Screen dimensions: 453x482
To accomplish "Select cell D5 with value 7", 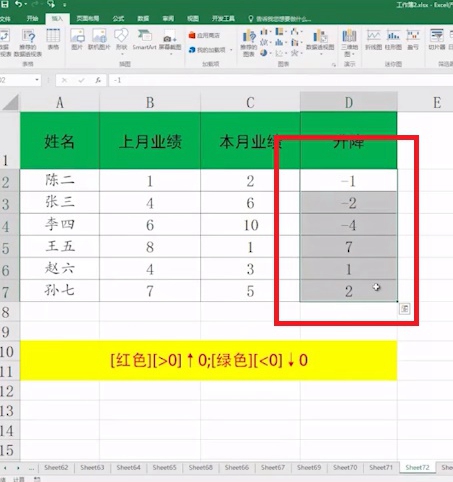I will click(349, 247).
